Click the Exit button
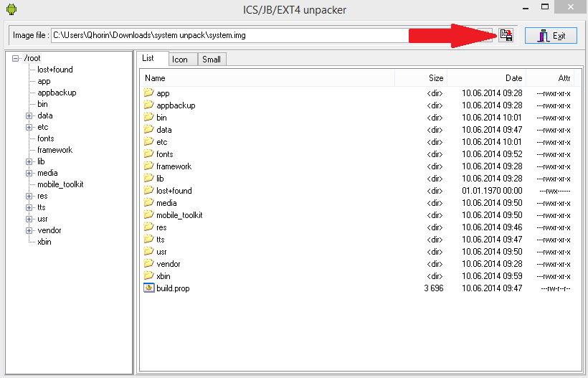Viewport: 588px width, 378px height. (551, 35)
